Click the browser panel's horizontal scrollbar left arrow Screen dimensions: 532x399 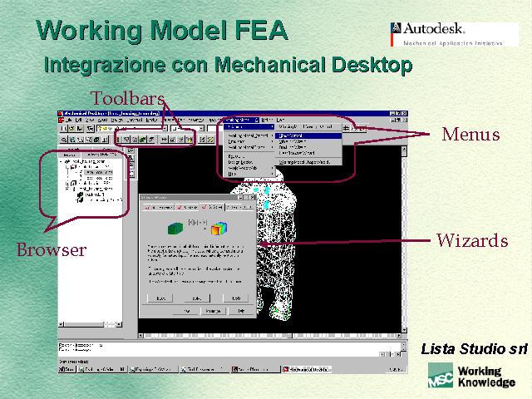[x=62, y=324]
